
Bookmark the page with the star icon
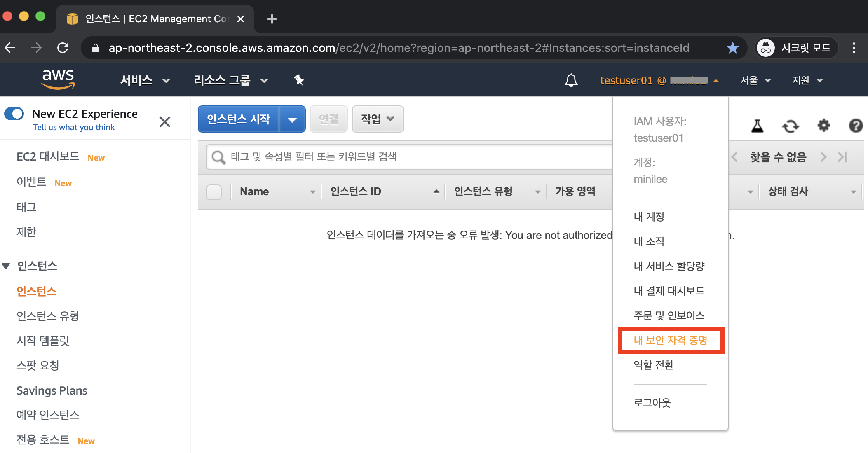732,48
